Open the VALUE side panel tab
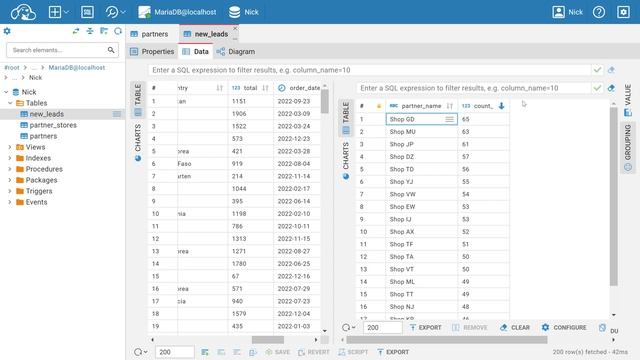The image size is (640, 360). tap(628, 100)
